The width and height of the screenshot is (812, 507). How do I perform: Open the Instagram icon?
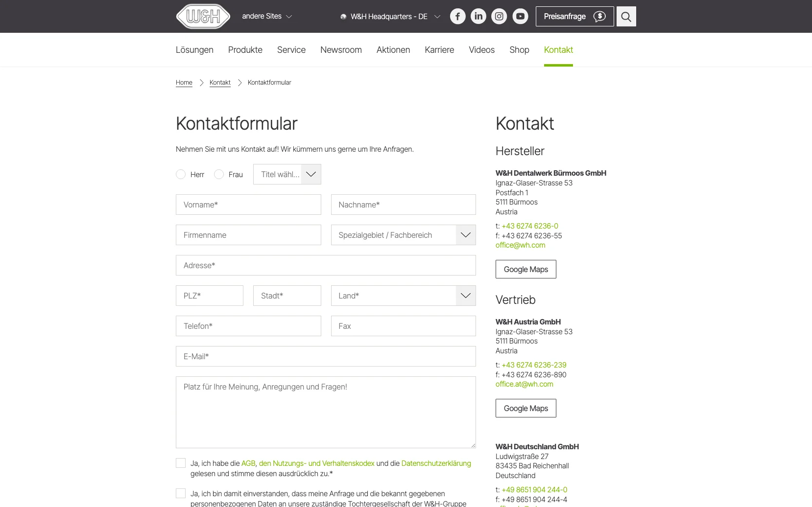tap(499, 16)
